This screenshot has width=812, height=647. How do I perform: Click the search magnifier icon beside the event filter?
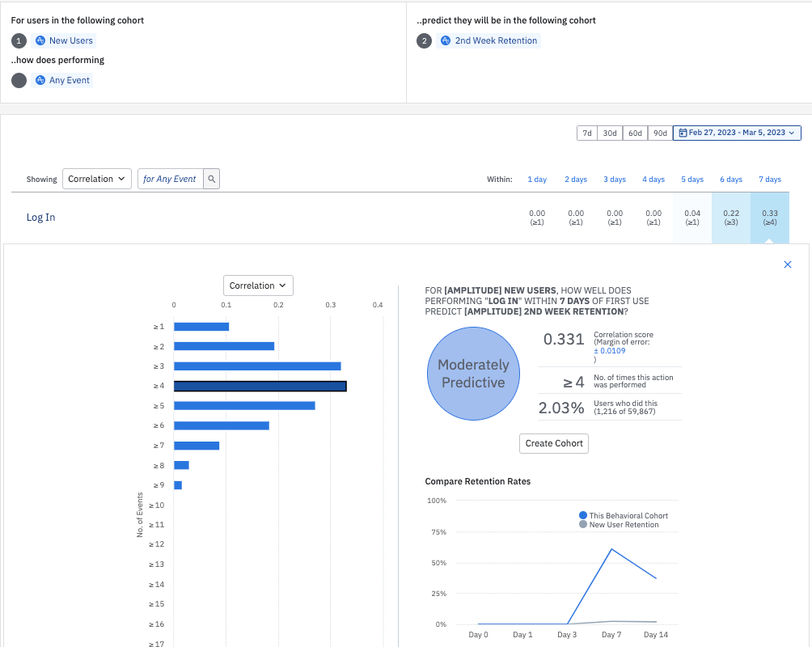tap(210, 179)
